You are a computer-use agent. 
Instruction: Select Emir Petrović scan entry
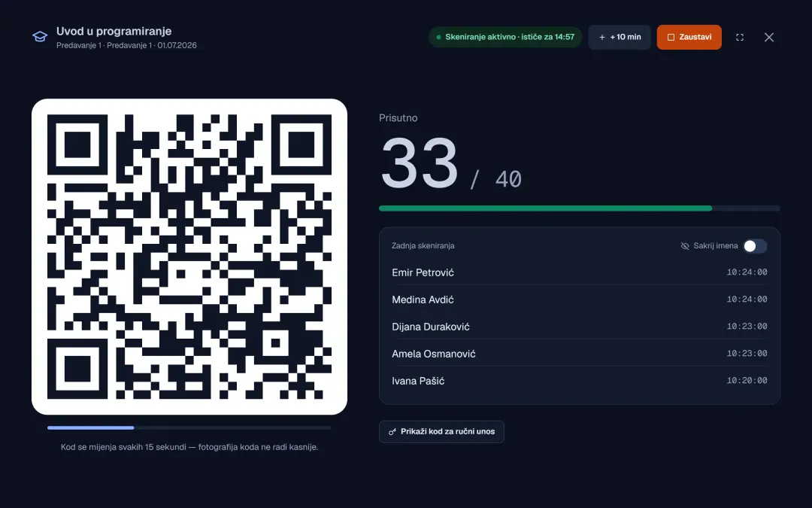coord(580,272)
